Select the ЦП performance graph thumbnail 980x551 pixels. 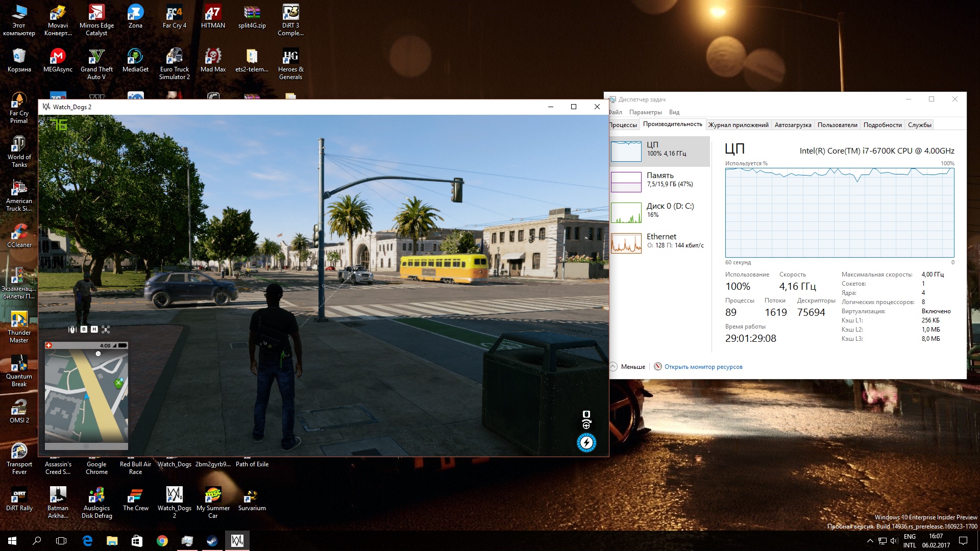coord(626,151)
